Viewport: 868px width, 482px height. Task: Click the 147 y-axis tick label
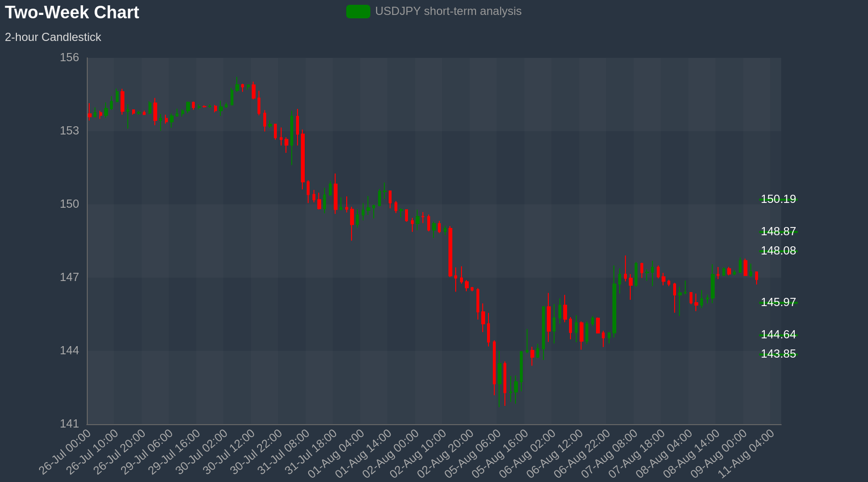tap(69, 278)
